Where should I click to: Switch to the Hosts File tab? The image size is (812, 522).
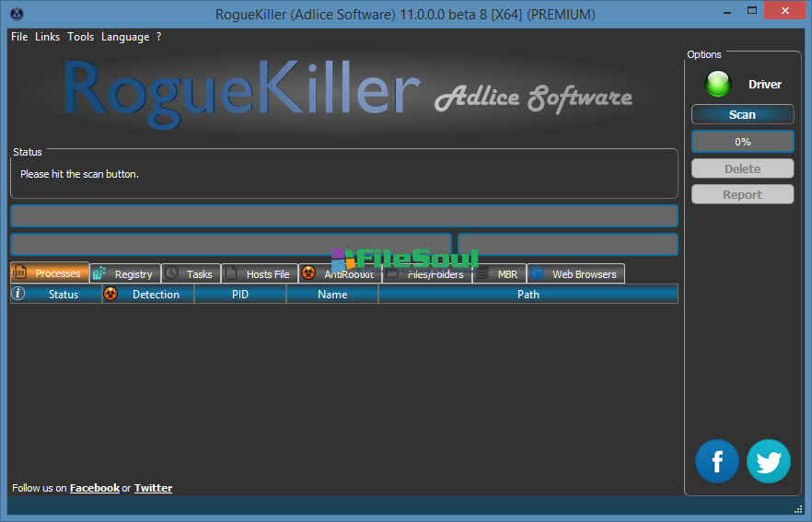260,274
